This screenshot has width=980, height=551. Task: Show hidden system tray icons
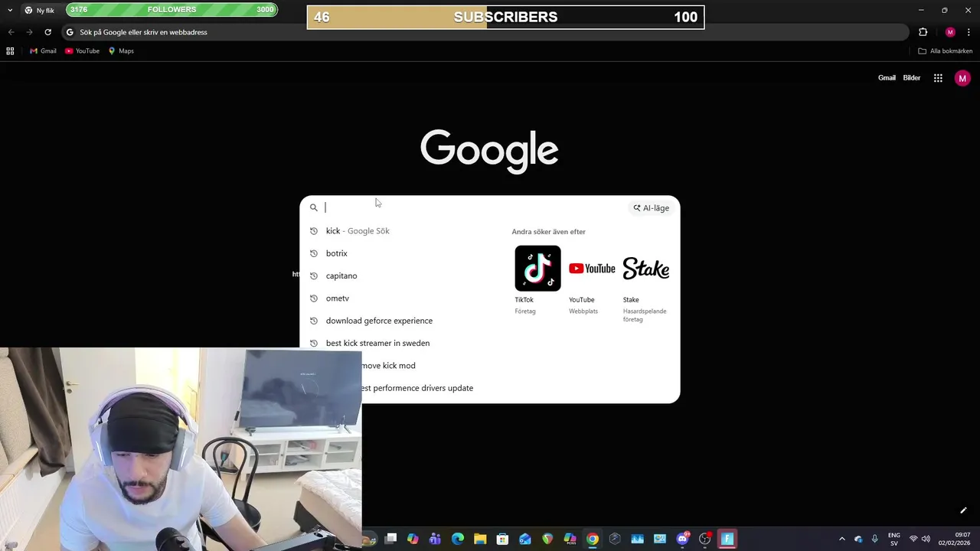(x=842, y=539)
